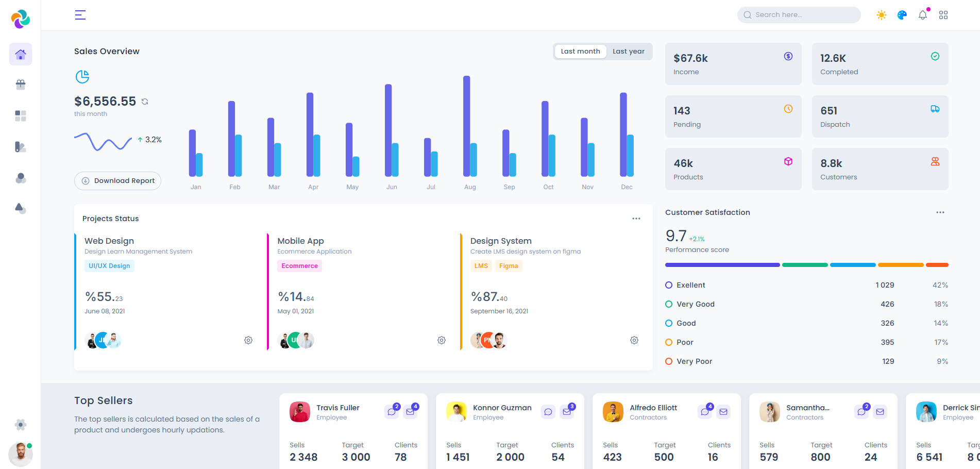Switch to the Last year tab
The width and height of the screenshot is (980, 469).
(629, 51)
